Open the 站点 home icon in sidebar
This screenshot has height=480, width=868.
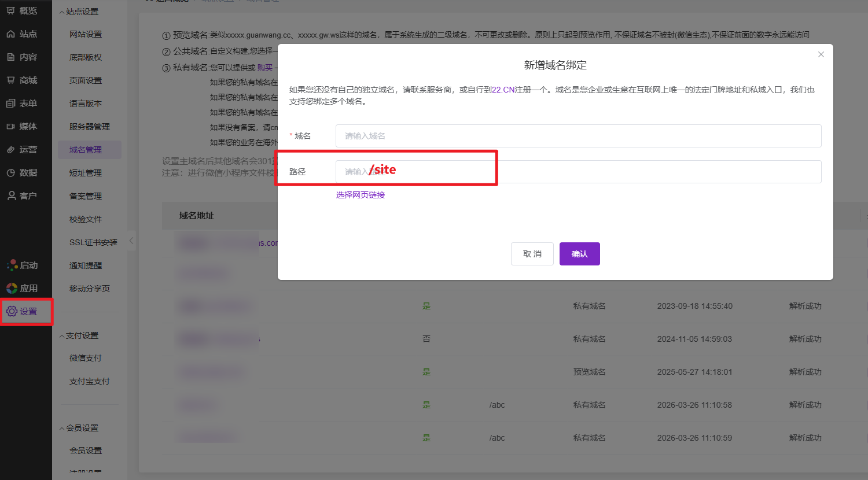click(11, 34)
